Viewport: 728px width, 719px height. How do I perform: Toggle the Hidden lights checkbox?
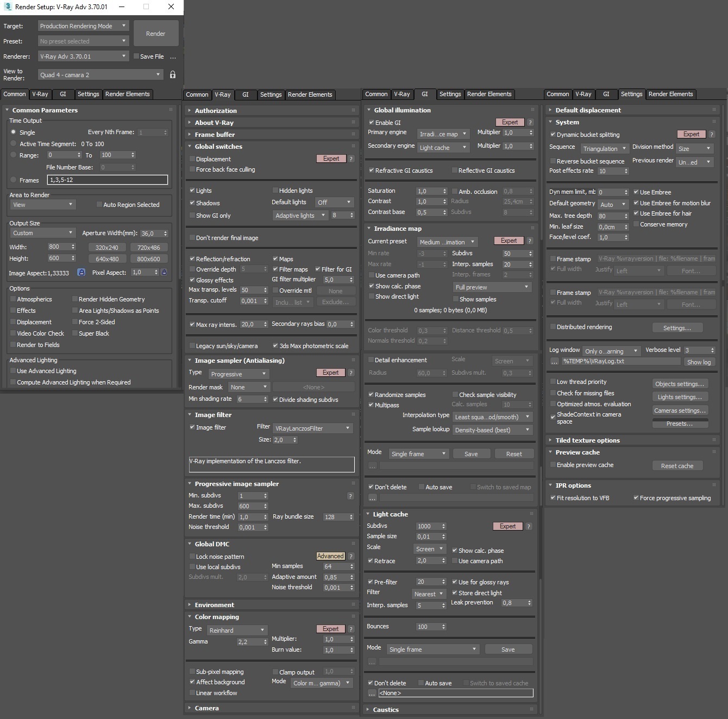click(275, 191)
